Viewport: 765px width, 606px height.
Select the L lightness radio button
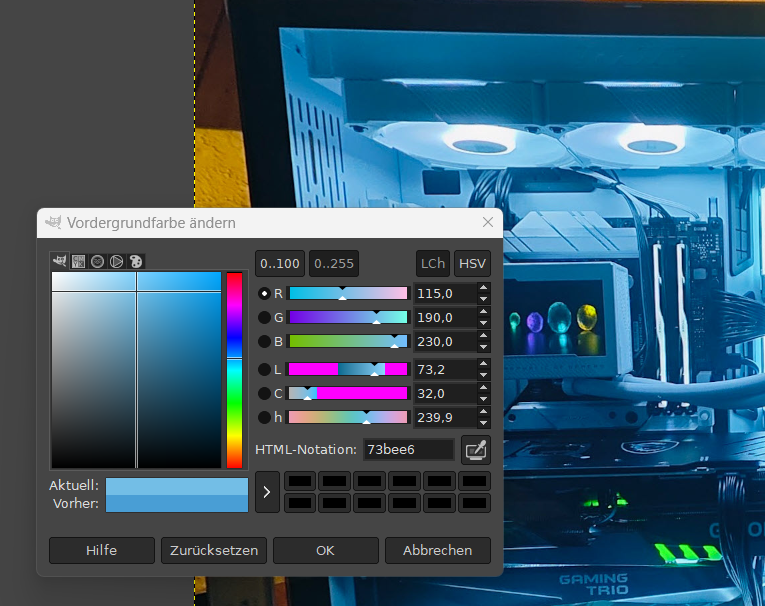(x=264, y=370)
